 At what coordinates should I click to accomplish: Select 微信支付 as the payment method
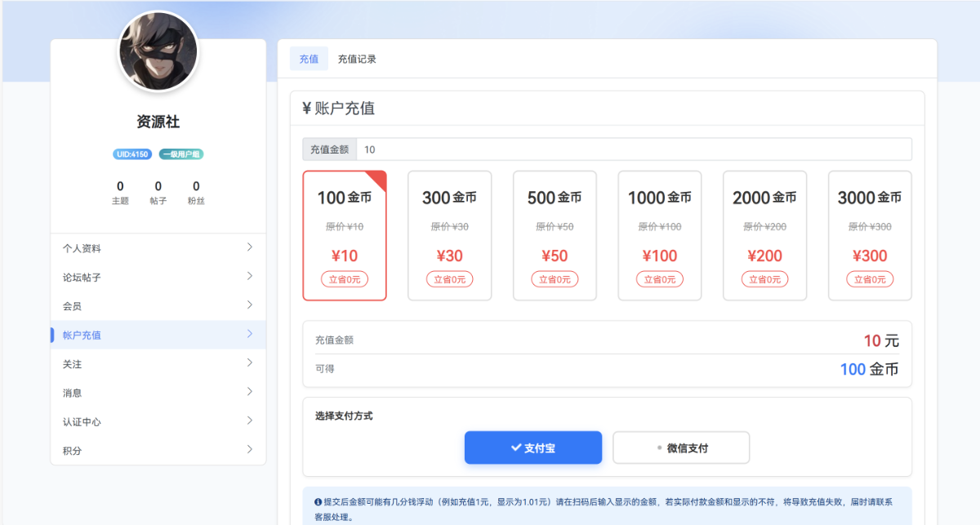tap(680, 447)
